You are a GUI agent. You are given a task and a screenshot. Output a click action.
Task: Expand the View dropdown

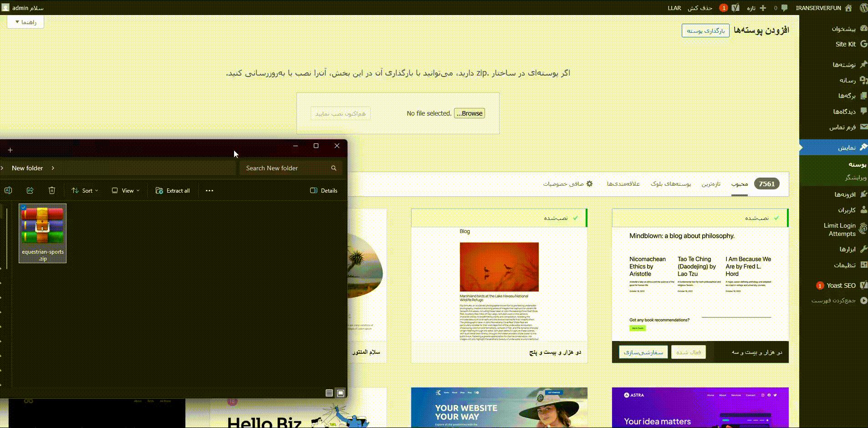coord(125,190)
